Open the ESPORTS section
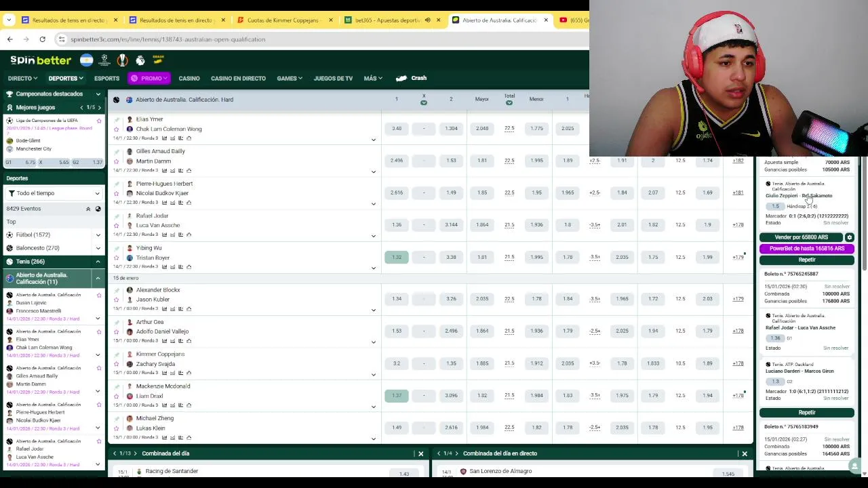Viewport: 868px width, 488px height. (x=106, y=78)
